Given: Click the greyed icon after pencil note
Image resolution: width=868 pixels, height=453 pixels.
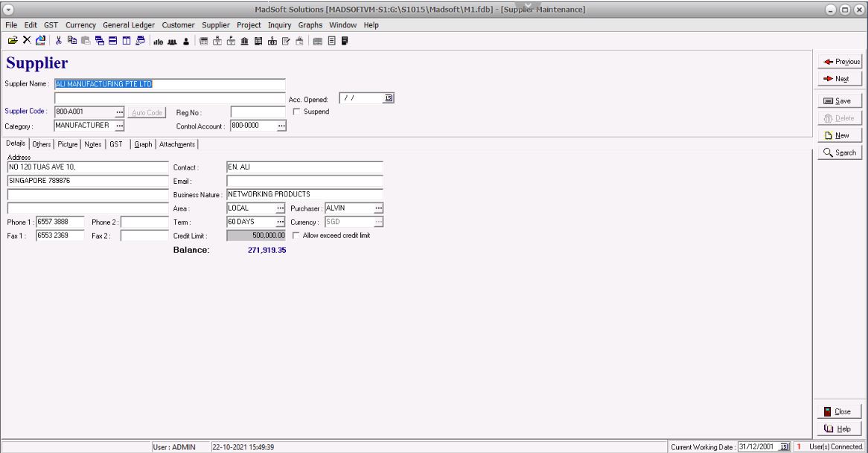Looking at the screenshot, I should click(299, 41).
